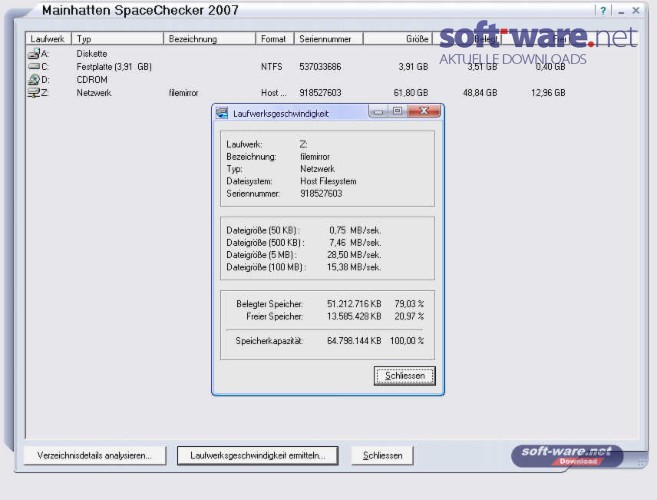This screenshot has width=657, height=500.
Task: Select the floppy drive A: icon
Action: pos(34,53)
